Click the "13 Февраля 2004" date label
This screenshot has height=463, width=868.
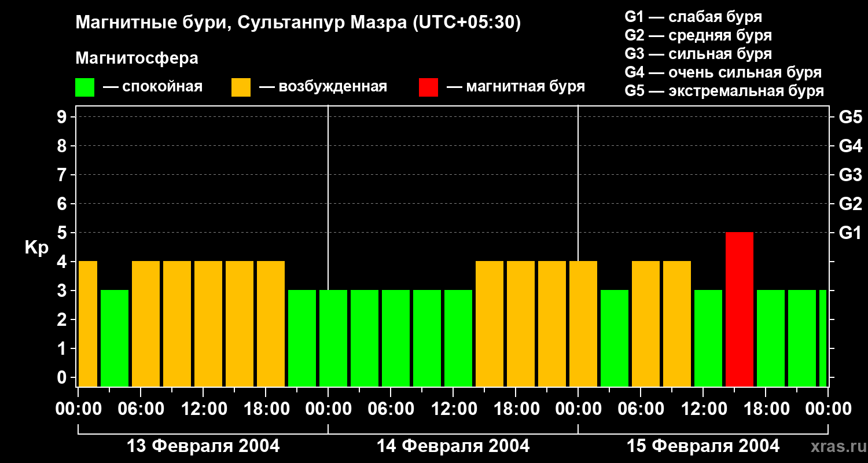[203, 446]
